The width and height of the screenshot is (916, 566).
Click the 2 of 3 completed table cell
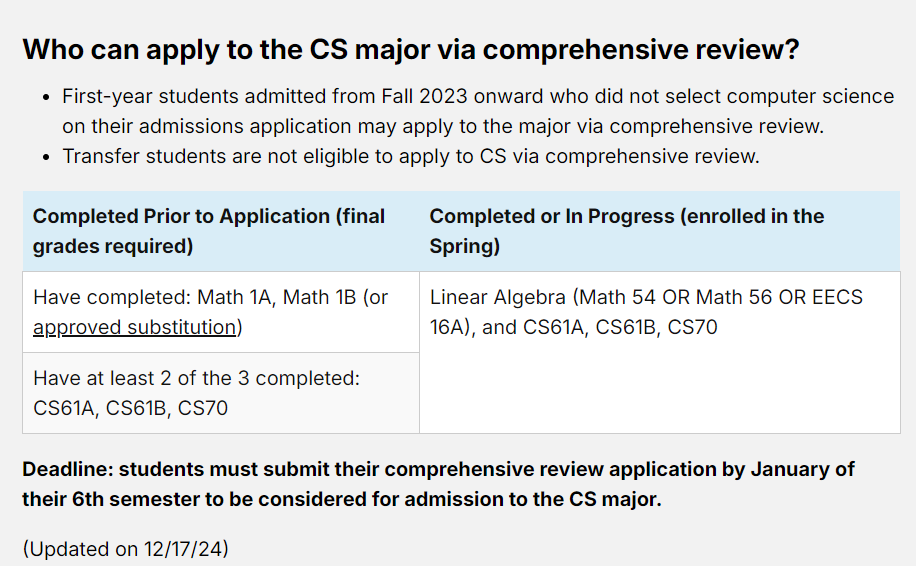(221, 393)
